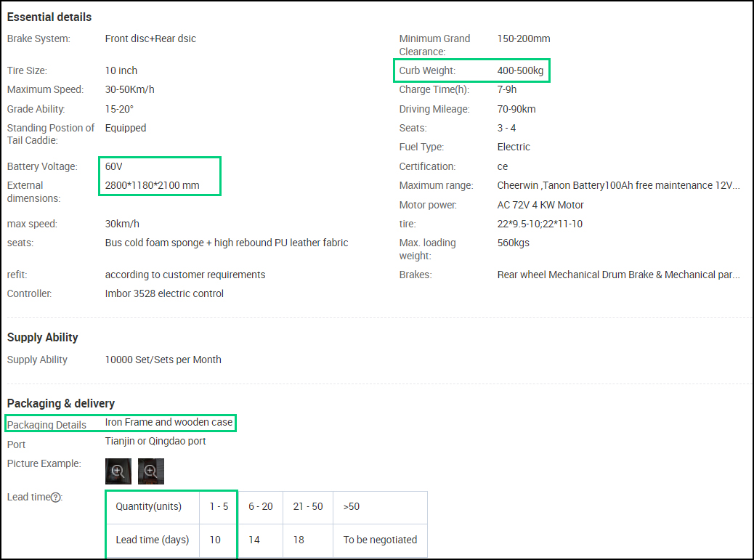Open the first Picture Example magnifier thumbnail
754x560 pixels.
118,471
